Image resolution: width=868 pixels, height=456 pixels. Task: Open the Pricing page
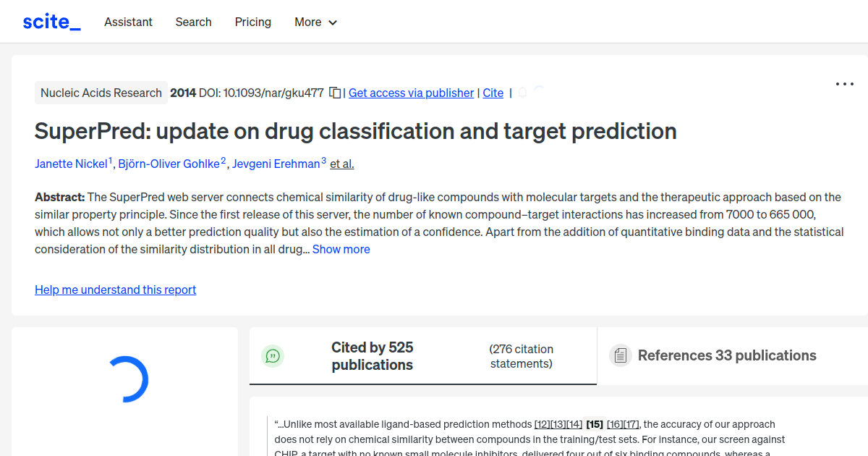[252, 22]
